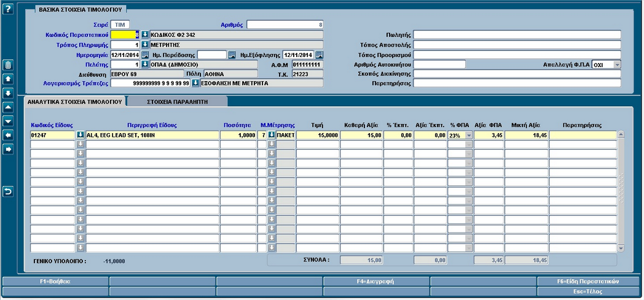Click the Αξία ΦΠΑ cell 3,45 in first row

tap(489, 135)
